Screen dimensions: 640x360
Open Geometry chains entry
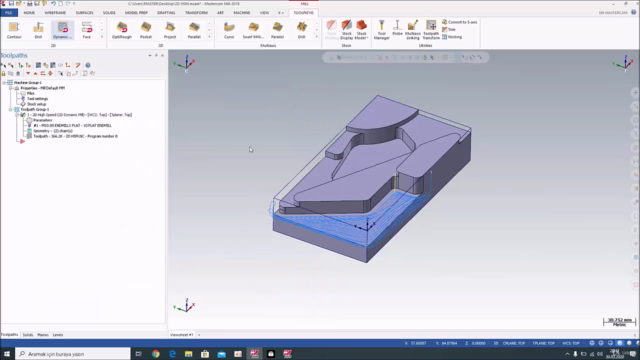(x=53, y=131)
